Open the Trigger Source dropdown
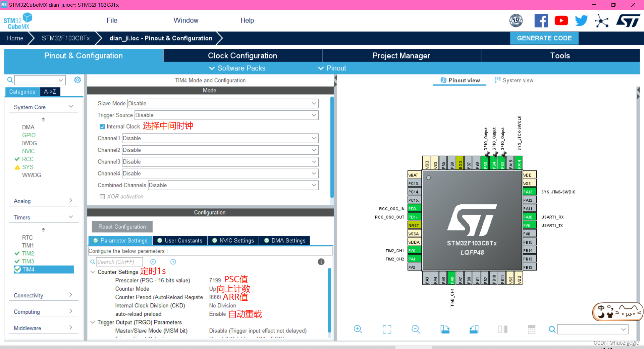 (x=226, y=115)
